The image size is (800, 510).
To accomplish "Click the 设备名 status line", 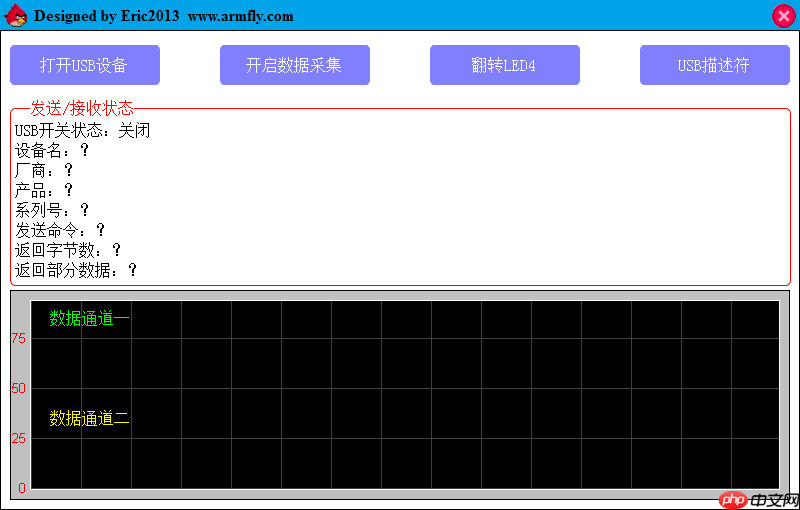I will [x=52, y=150].
